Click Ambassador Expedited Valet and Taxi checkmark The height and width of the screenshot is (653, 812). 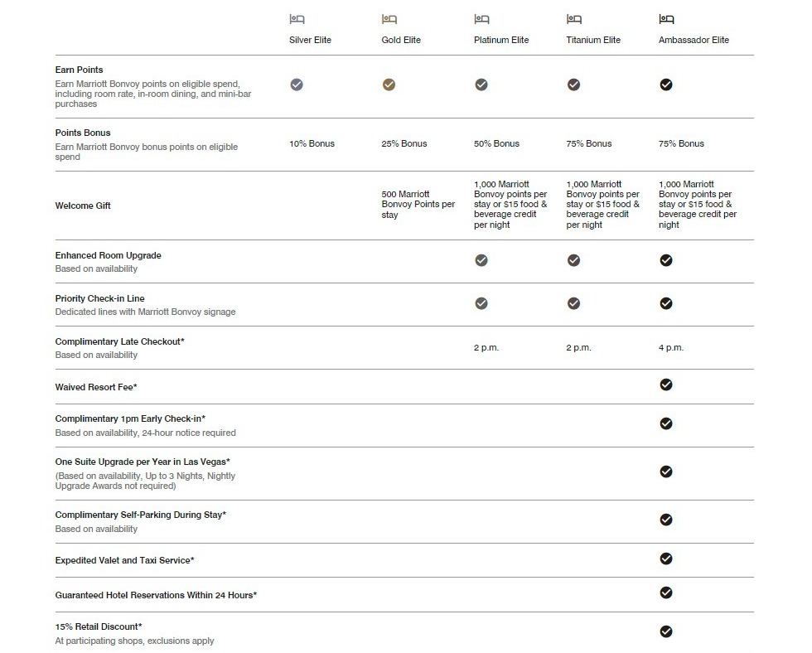666,559
